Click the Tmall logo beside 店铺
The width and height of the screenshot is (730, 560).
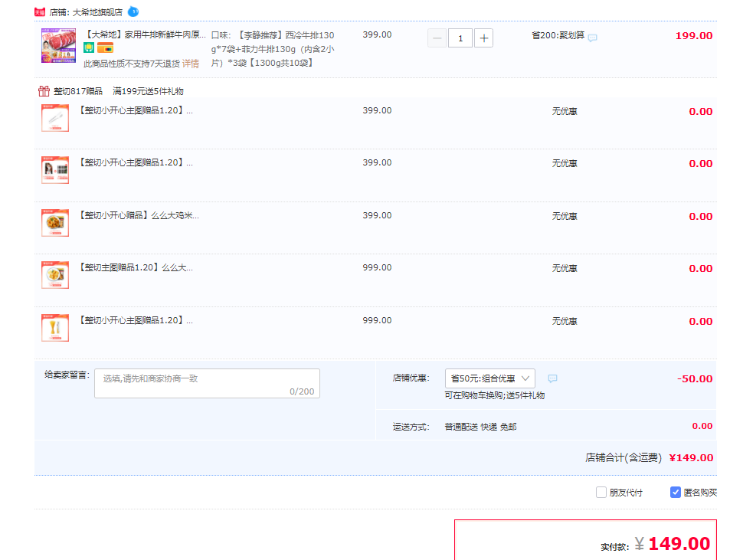click(40, 12)
